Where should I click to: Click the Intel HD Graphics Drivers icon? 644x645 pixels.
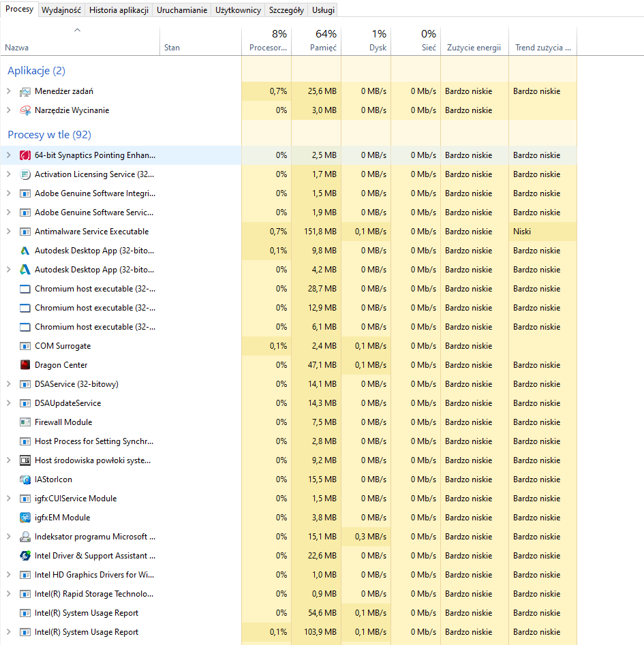25,575
